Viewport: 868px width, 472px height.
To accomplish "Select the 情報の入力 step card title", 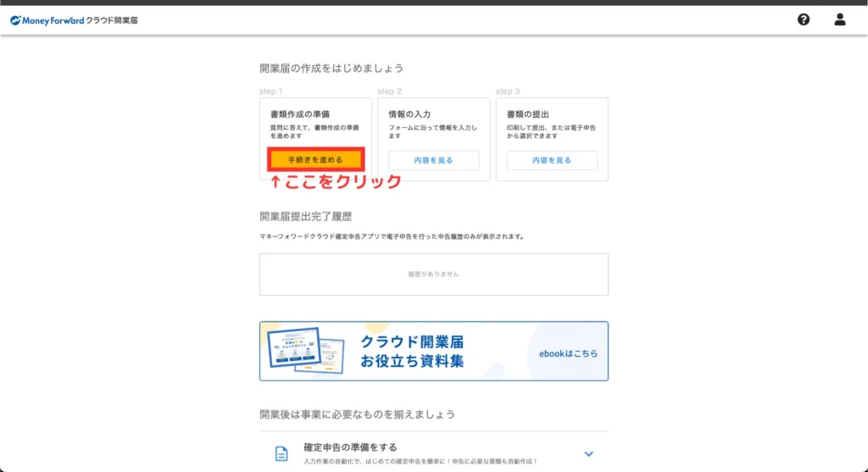I will (x=409, y=113).
